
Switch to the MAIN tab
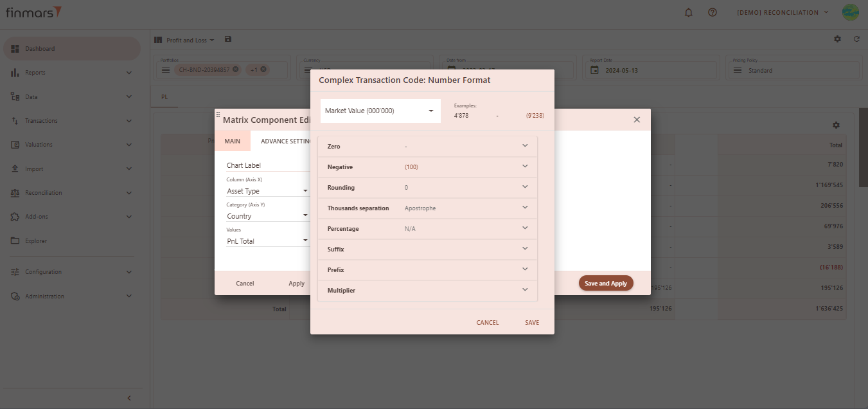tap(232, 141)
